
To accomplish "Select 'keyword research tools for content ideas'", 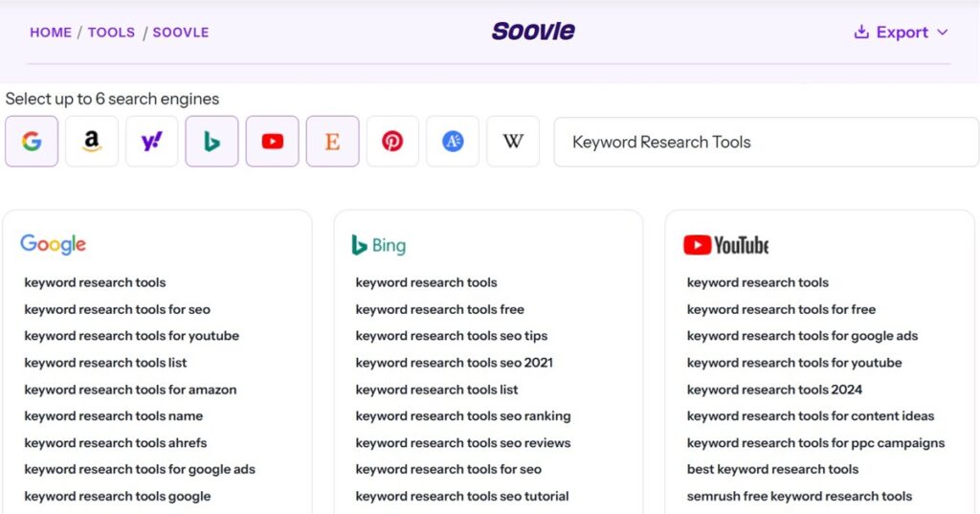I will point(811,415).
